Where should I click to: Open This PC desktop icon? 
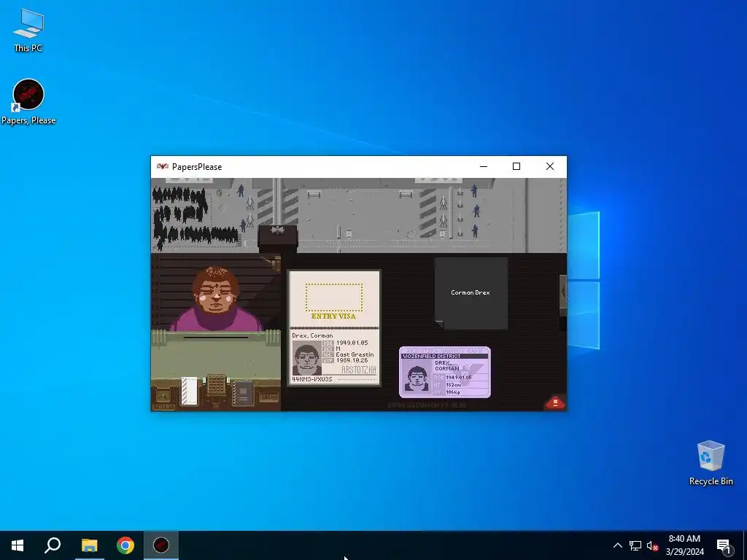[28, 31]
